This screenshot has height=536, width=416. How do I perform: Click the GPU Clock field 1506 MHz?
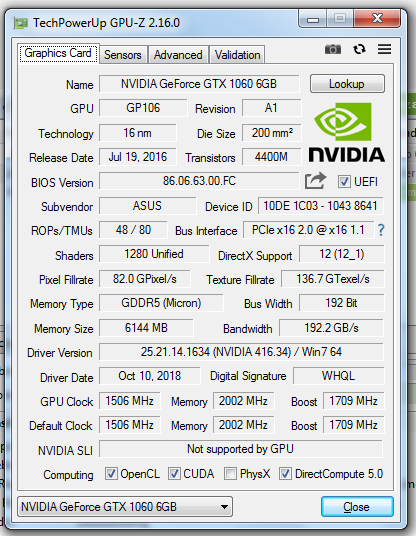130,401
